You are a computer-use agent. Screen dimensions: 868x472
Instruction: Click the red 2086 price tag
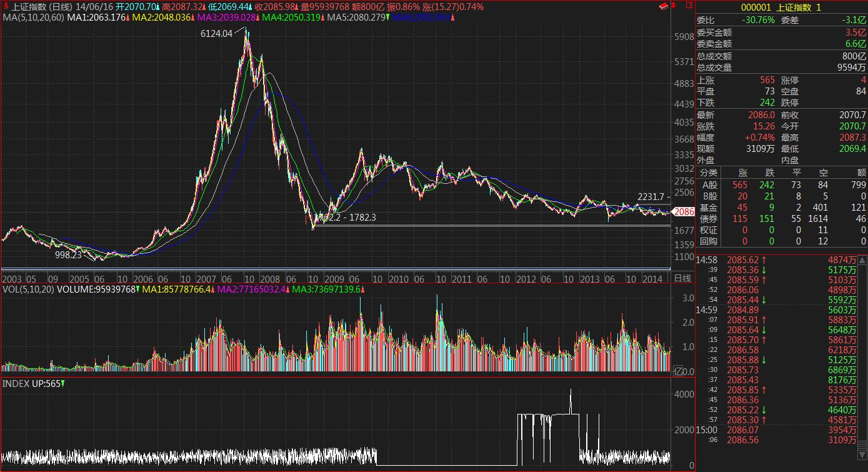(x=684, y=212)
